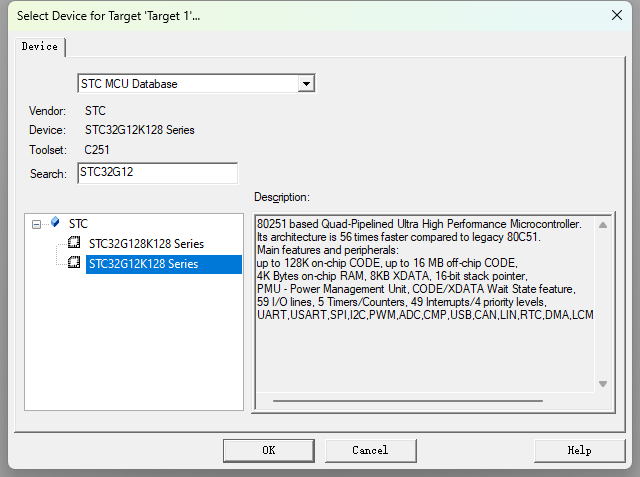640x477 pixels.
Task: Click the 'C251' toolset value
Action: point(97,150)
